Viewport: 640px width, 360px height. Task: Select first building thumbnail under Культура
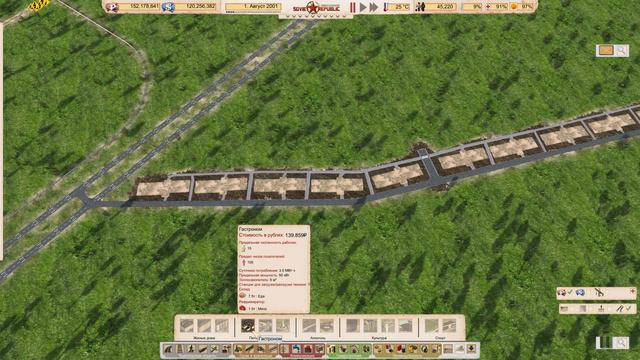point(353,326)
